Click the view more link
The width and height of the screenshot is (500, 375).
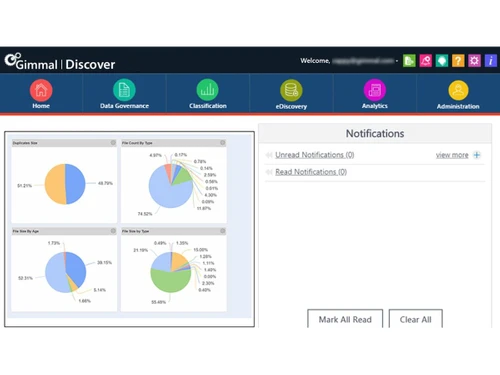point(452,155)
